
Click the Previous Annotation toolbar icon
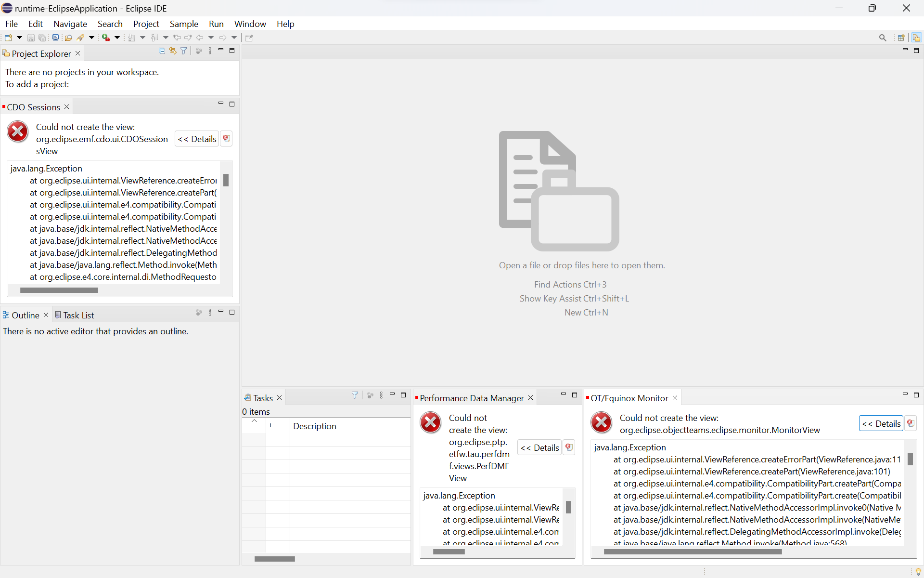click(154, 38)
